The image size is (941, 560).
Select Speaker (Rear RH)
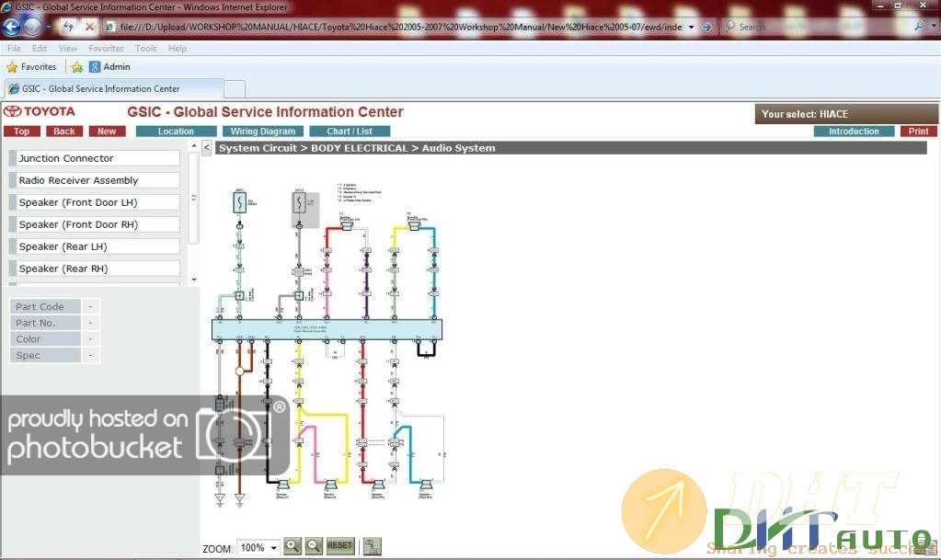(94, 269)
